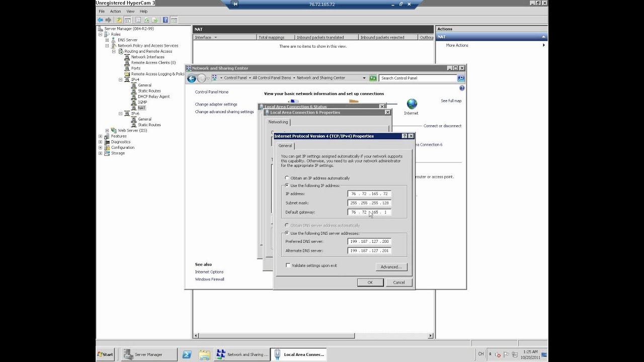The width and height of the screenshot is (644, 362).
Task: Click the Start button
Action: click(x=105, y=354)
